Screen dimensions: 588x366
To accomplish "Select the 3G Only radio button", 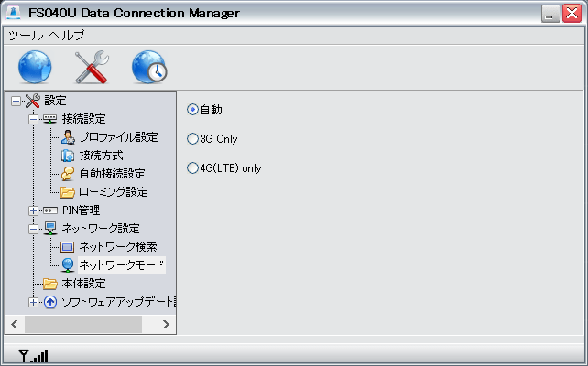I will (x=192, y=138).
